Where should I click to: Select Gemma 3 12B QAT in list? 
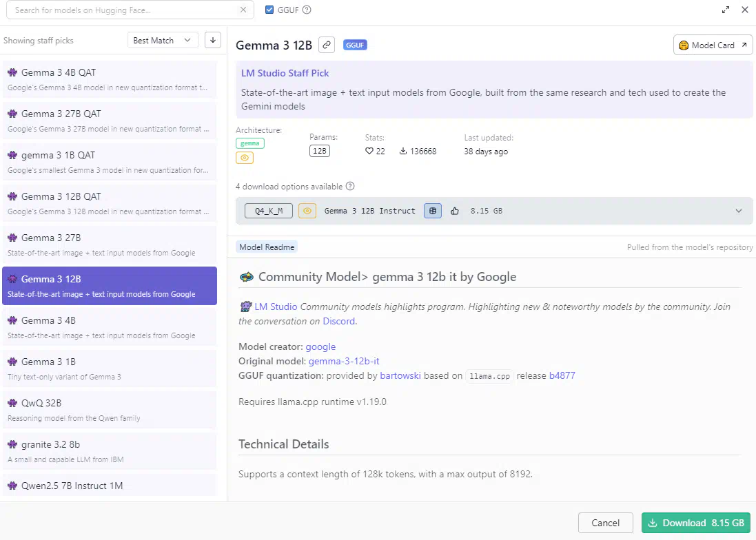pos(110,203)
